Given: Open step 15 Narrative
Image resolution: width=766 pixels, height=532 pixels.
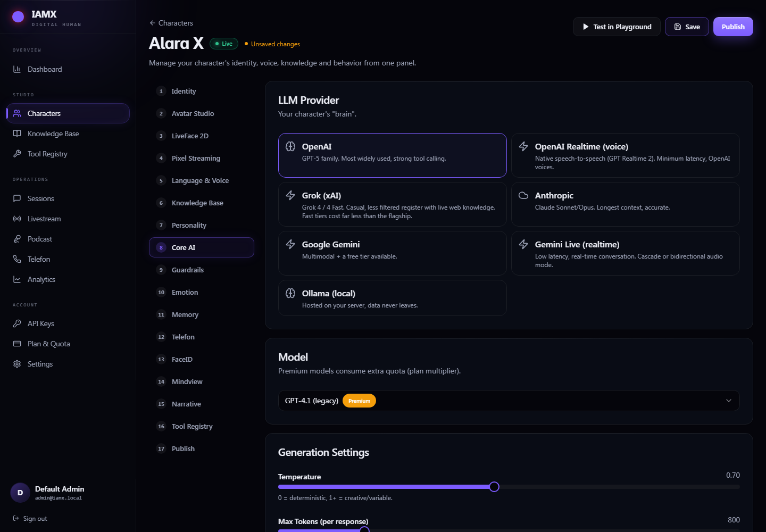Looking at the screenshot, I should pos(201,404).
